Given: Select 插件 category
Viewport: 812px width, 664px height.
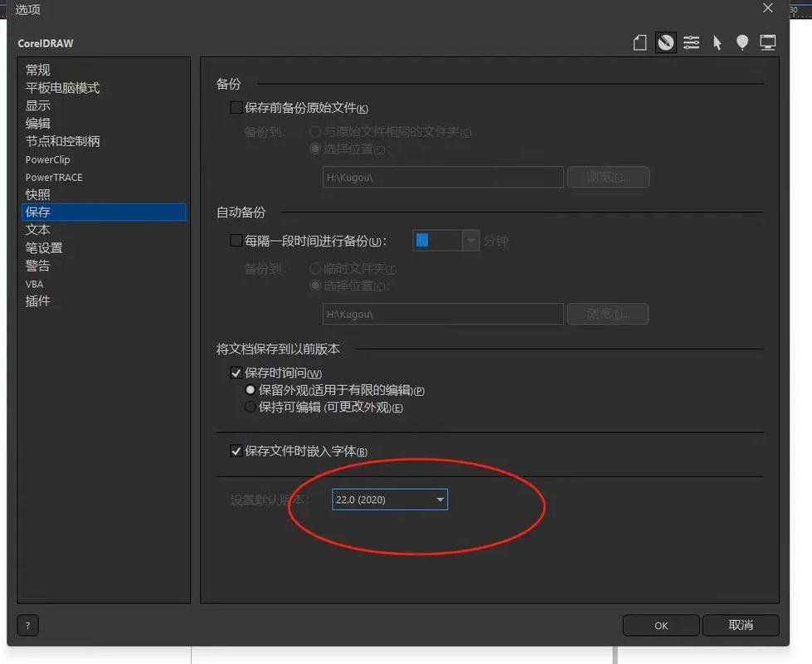Looking at the screenshot, I should tap(104, 301).
